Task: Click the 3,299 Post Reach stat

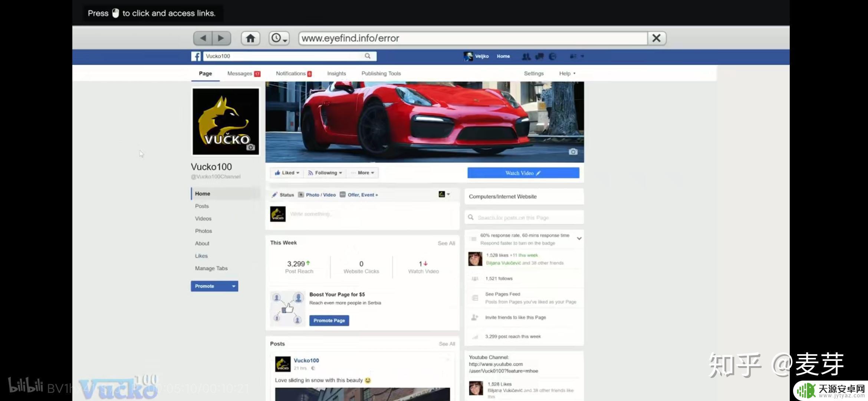Action: [x=299, y=267]
